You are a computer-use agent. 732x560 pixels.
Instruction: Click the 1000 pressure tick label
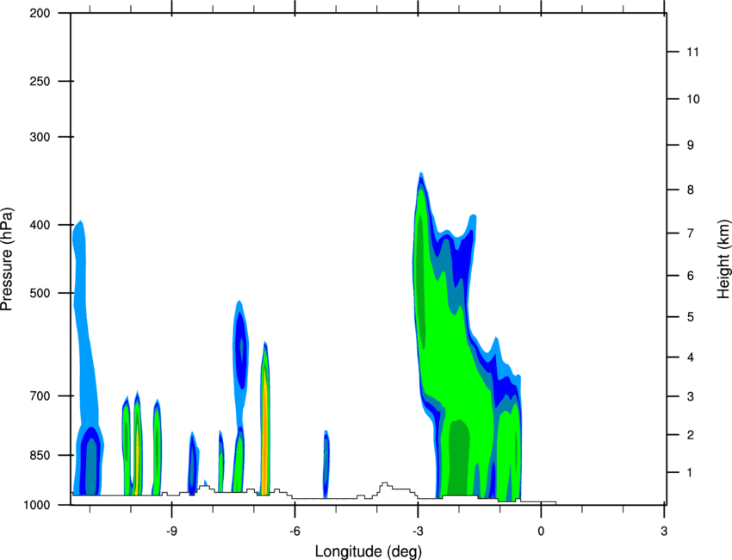[x=36, y=505]
